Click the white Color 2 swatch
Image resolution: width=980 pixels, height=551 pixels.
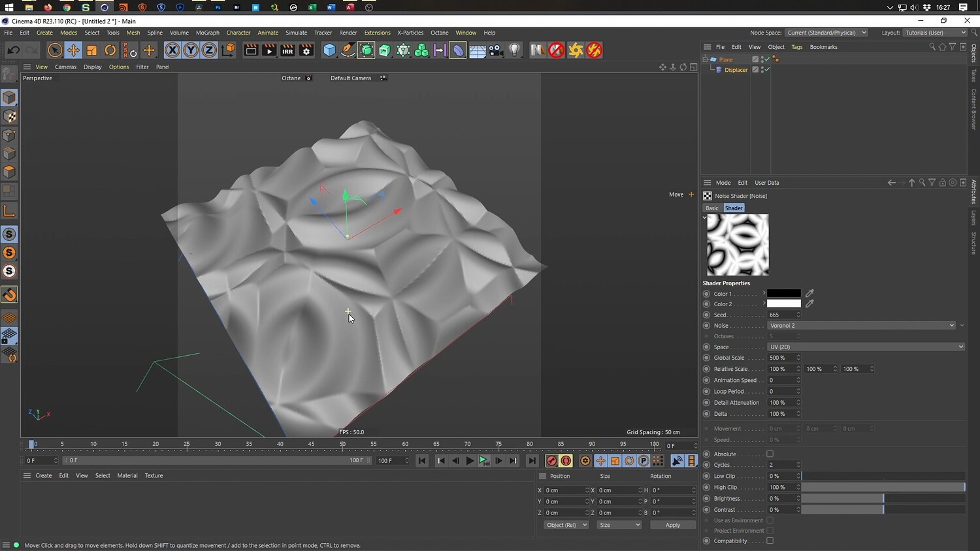point(783,304)
